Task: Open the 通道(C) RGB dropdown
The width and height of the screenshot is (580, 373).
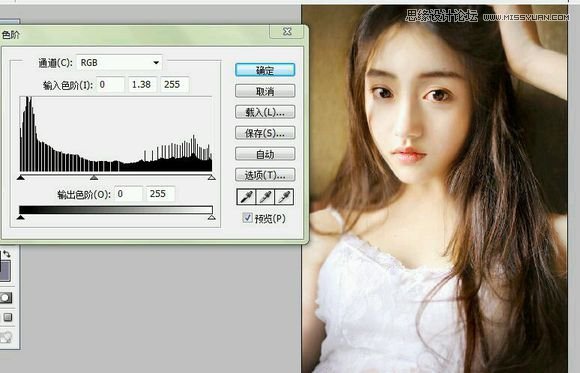Action: point(119,63)
